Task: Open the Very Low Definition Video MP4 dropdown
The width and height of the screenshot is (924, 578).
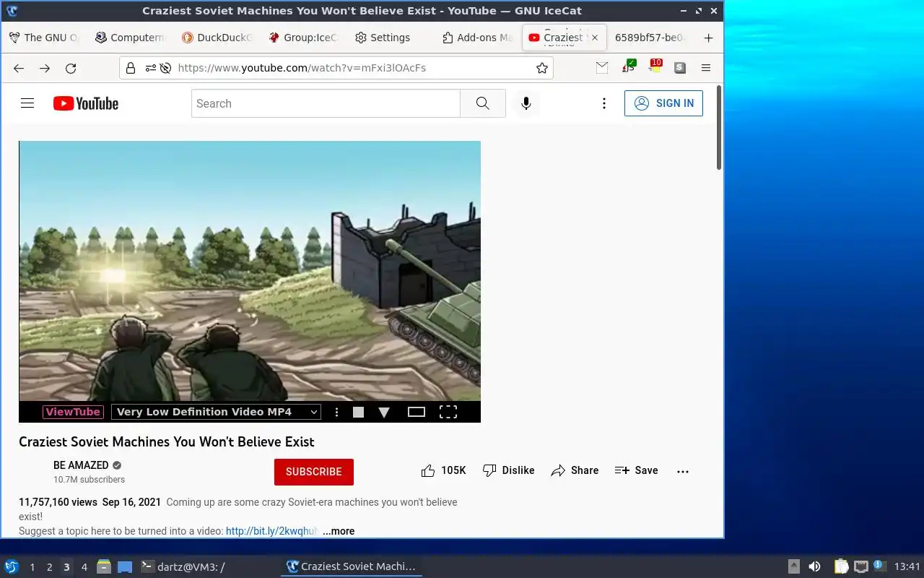Action: click(216, 412)
